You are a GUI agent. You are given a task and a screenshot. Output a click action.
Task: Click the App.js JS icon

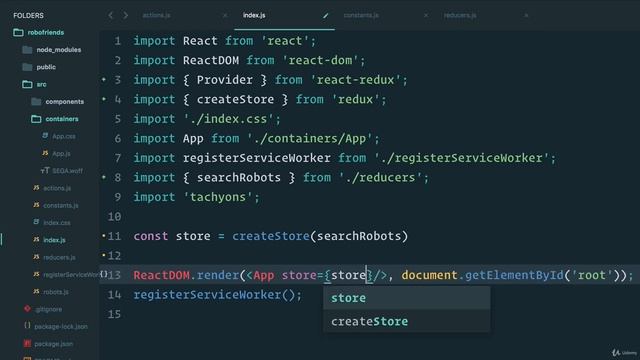[x=45, y=153]
